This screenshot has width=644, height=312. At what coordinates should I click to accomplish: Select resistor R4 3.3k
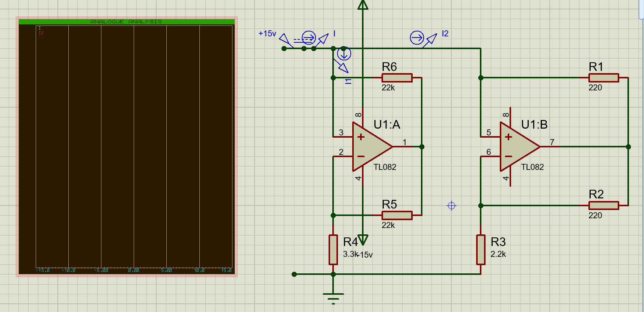(333, 250)
